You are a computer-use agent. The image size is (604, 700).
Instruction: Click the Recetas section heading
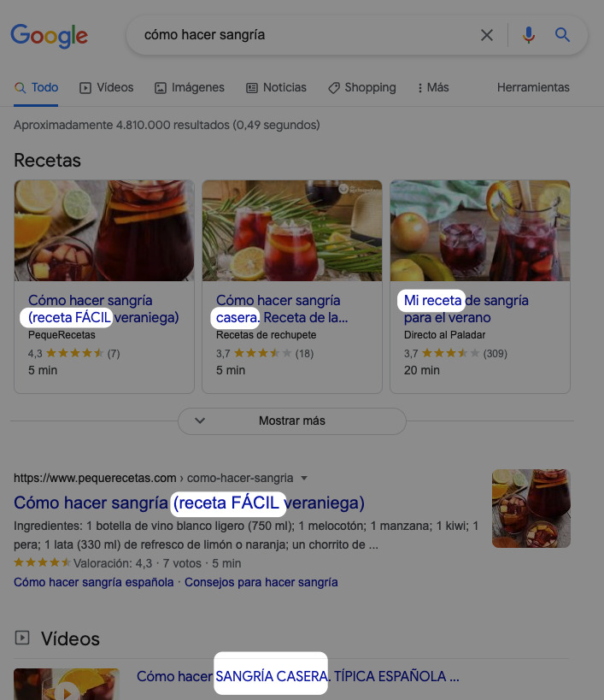(47, 161)
